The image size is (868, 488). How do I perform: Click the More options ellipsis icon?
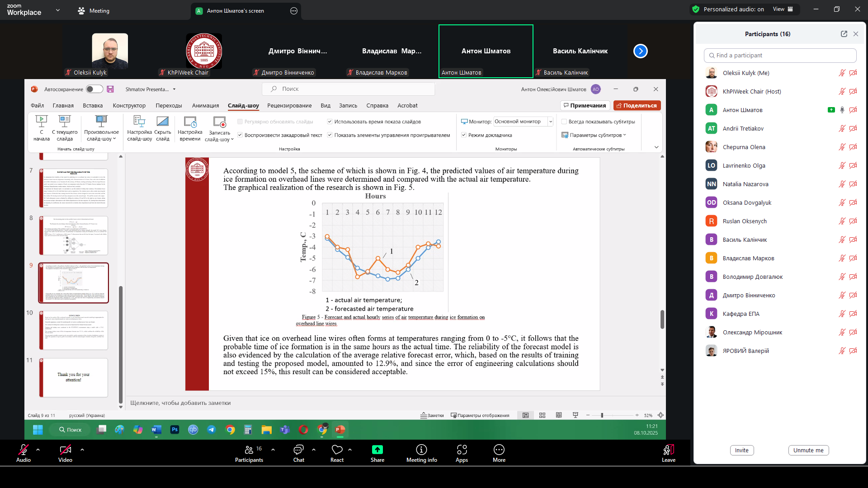(499, 450)
